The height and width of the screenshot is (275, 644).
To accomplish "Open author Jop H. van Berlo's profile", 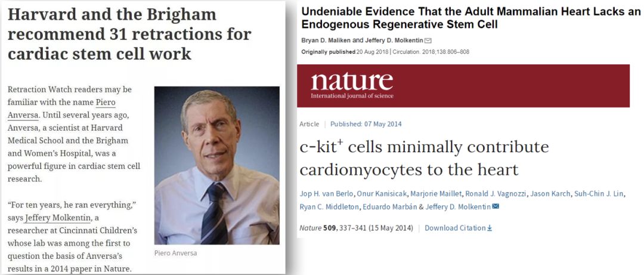I will 326,194.
